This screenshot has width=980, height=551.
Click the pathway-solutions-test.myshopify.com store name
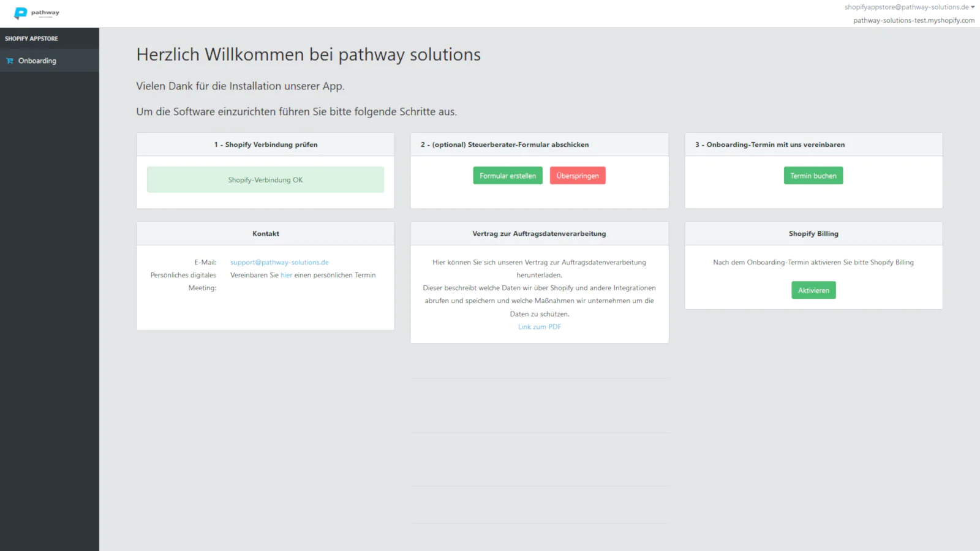(x=914, y=20)
